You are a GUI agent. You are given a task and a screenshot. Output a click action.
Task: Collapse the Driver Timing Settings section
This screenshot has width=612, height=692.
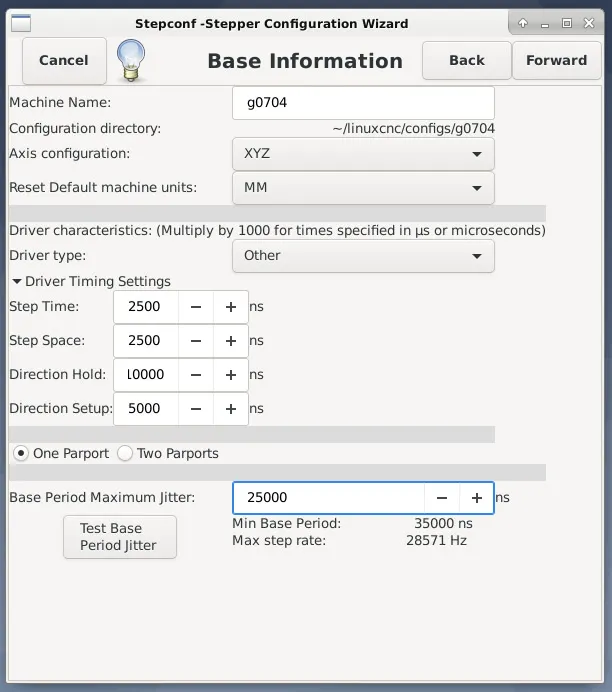point(17,282)
